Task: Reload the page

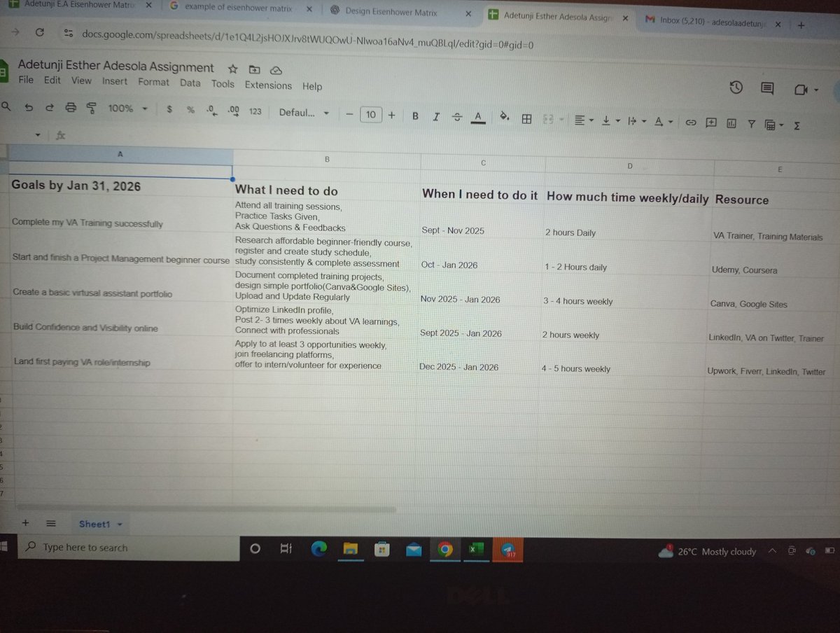Action: coord(40,32)
